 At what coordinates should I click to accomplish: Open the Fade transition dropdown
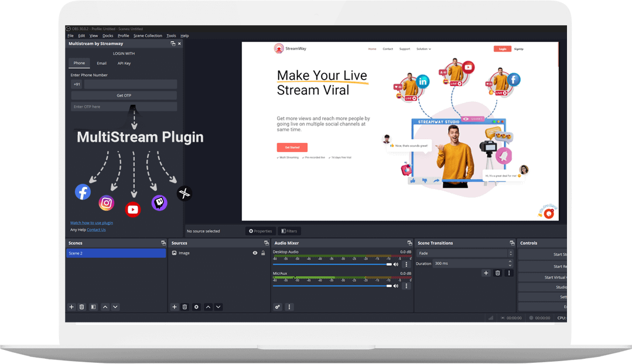(464, 253)
